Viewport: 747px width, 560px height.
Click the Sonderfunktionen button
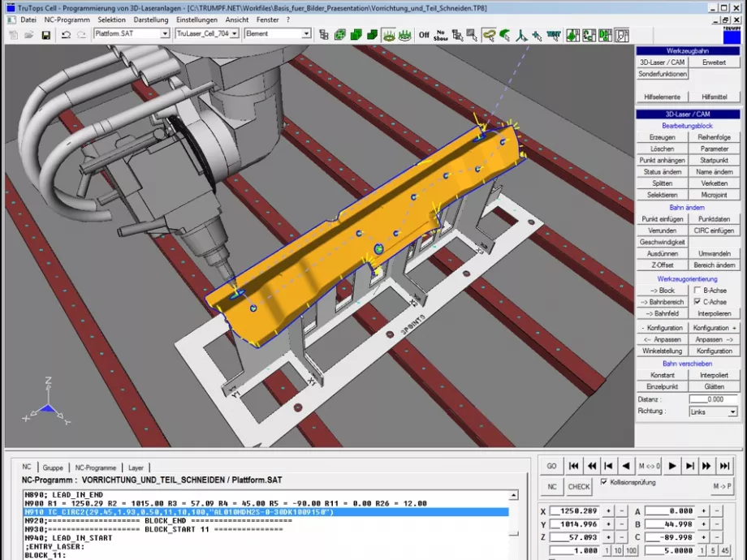click(663, 74)
